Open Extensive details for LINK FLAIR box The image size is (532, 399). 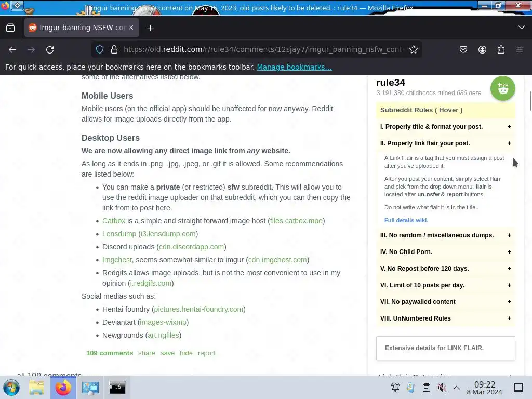pos(445,348)
